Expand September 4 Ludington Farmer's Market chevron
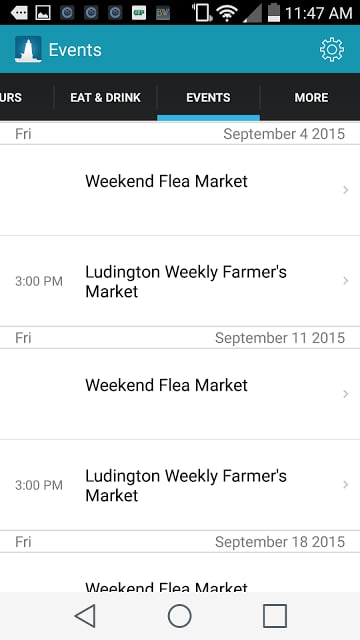The width and height of the screenshot is (360, 640). [346, 280]
